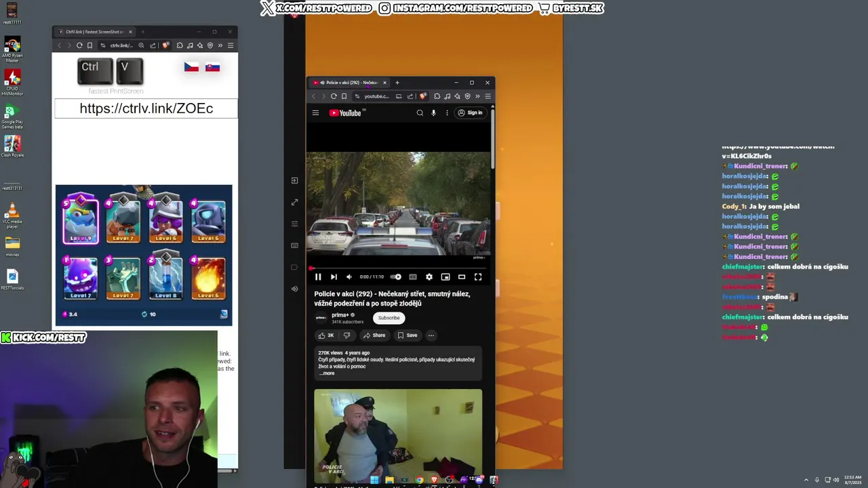Switch video to miniplayer
868x488 pixels.
pyautogui.click(x=446, y=277)
